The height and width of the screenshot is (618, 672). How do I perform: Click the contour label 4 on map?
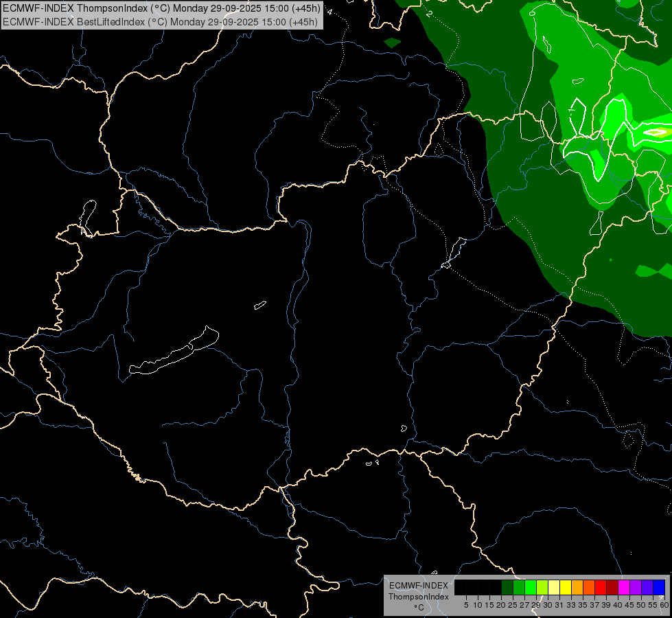[329, 12]
